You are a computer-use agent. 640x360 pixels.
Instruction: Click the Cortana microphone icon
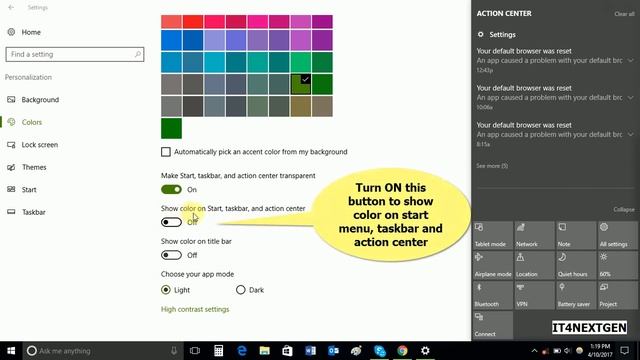[x=174, y=351]
